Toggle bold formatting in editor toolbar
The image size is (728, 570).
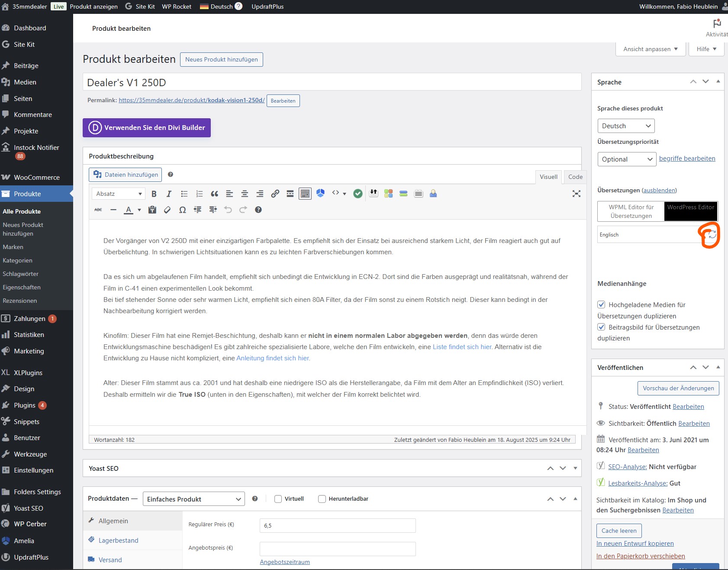pyautogui.click(x=154, y=194)
